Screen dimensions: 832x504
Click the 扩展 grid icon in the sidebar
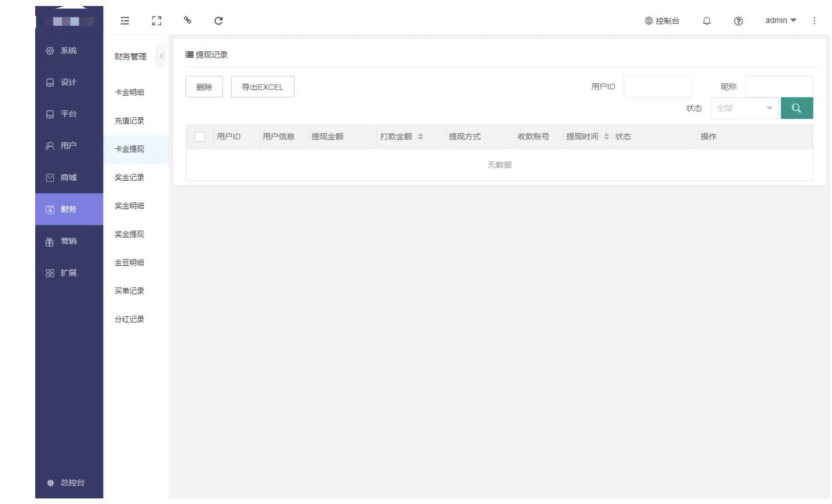pyautogui.click(x=50, y=273)
